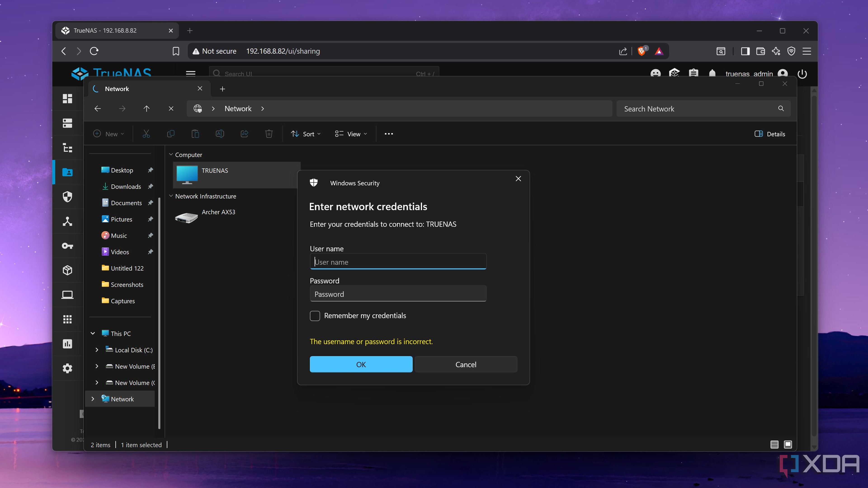Open the TrueNAS Storage sidebar icon
The image size is (868, 488).
tap(67, 123)
